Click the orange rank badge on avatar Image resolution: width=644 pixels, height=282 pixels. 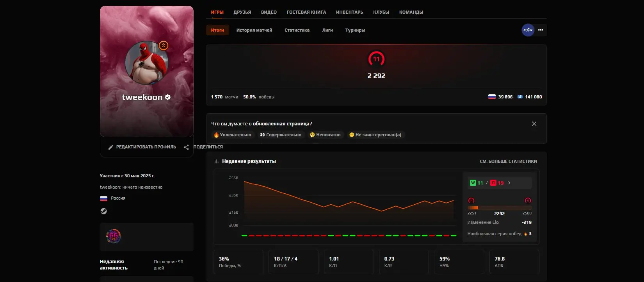[x=164, y=46]
